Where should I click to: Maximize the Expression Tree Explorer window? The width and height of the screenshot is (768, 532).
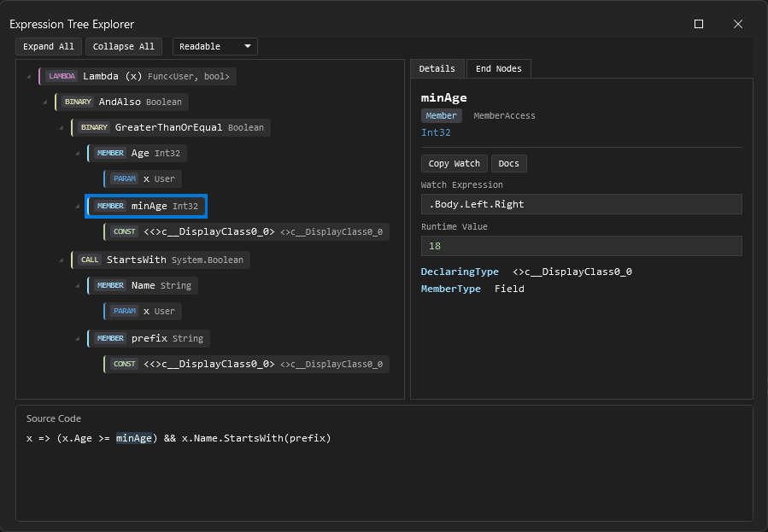point(699,24)
